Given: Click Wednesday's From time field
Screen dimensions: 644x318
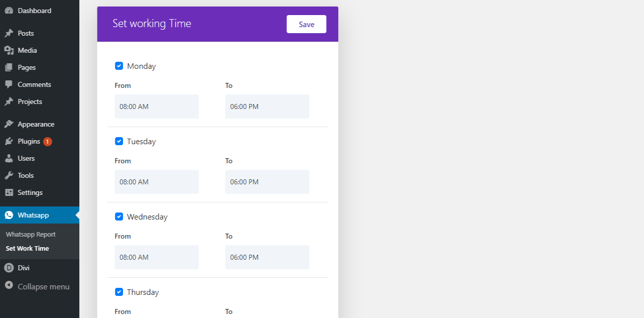Looking at the screenshot, I should click(157, 257).
